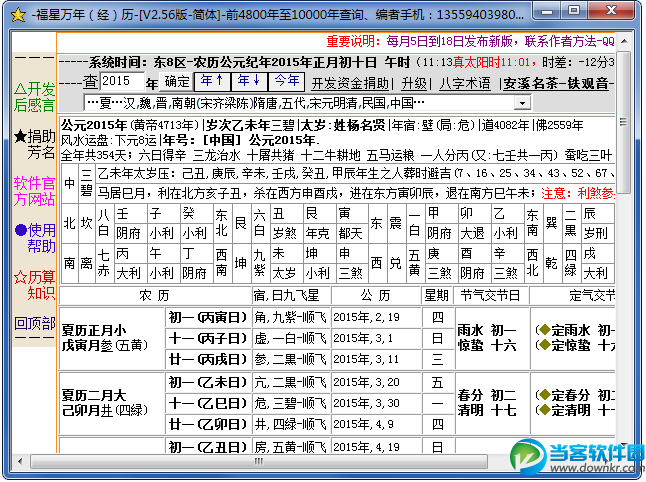This screenshot has width=646, height=482.
Task: Click the 夏历二月大 己卯月 month cell
Action: tap(112, 403)
